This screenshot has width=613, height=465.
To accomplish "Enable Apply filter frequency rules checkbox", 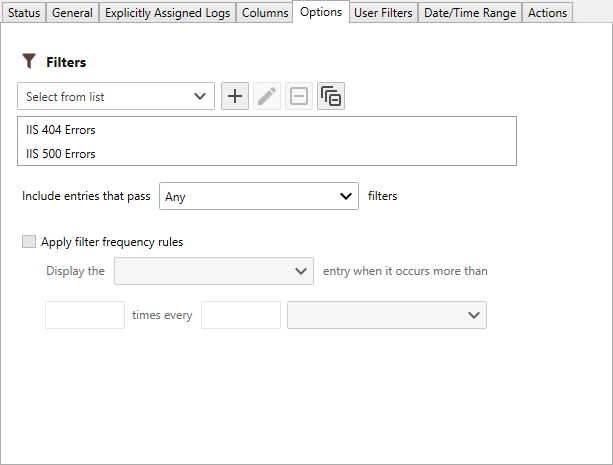I will (29, 241).
